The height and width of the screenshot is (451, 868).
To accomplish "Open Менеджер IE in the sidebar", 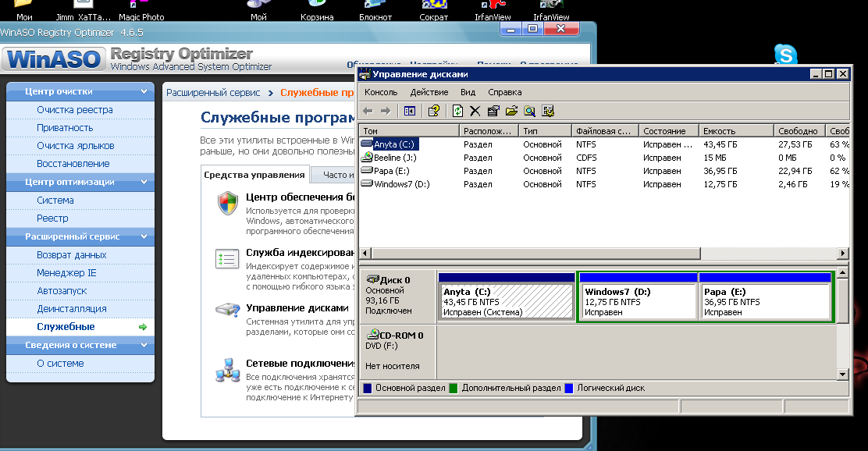I will point(66,273).
